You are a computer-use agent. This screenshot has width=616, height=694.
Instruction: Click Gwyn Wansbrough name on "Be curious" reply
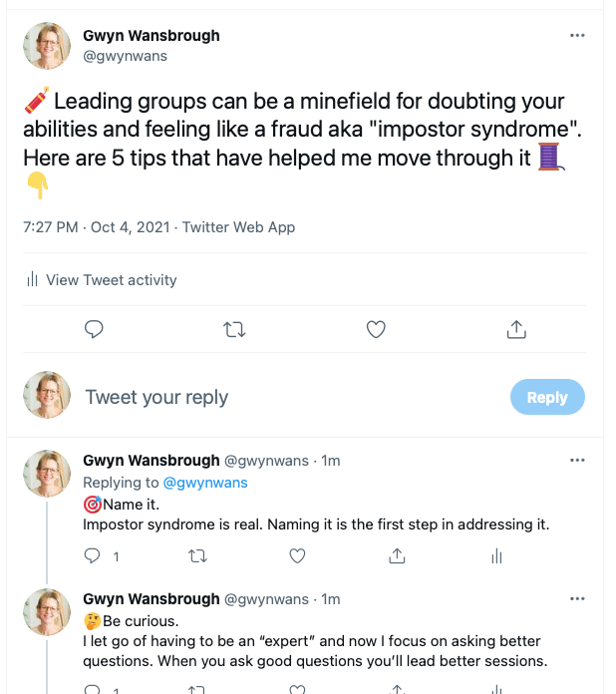click(x=152, y=599)
